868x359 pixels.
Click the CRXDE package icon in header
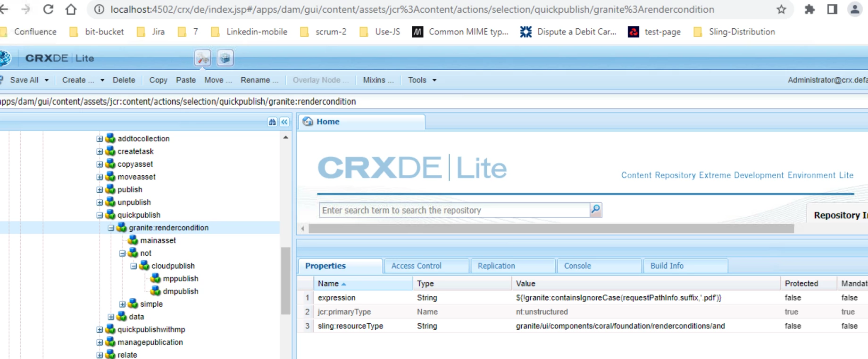225,58
